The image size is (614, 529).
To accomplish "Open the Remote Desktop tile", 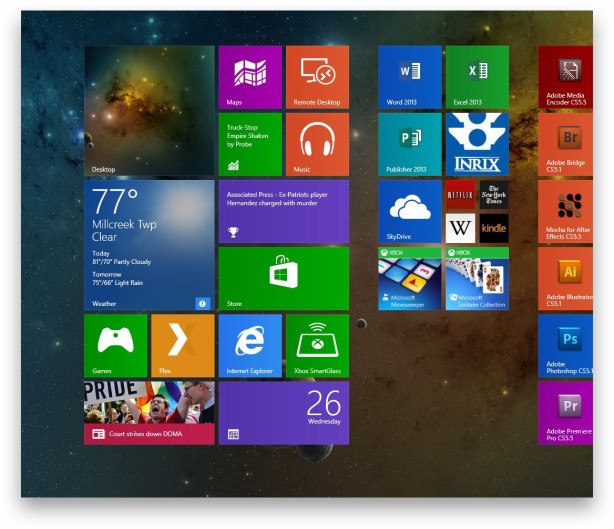I will 317,77.
